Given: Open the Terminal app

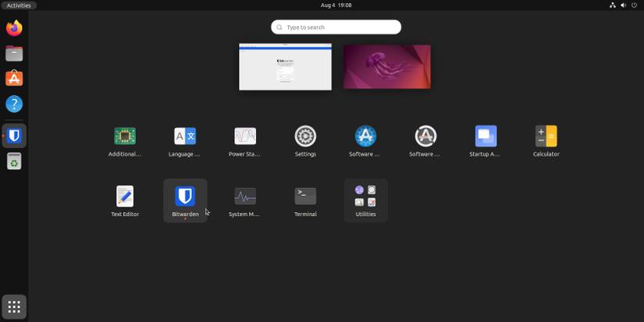Looking at the screenshot, I should coord(305,200).
